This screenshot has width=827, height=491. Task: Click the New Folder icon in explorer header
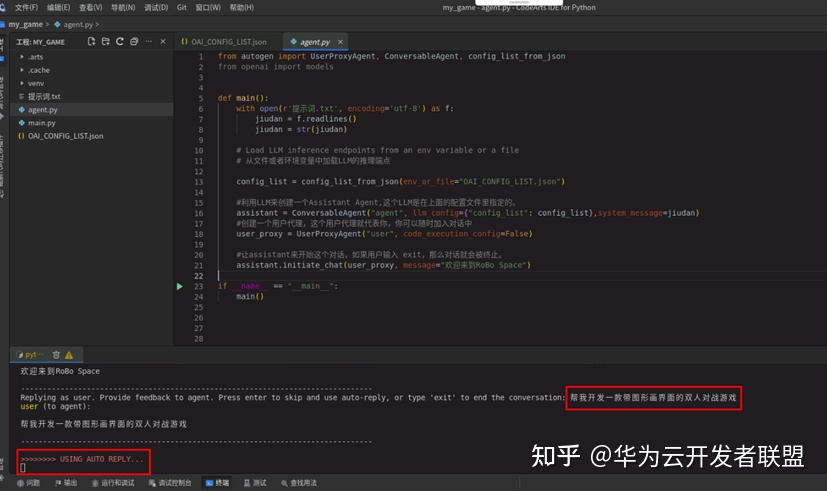(x=106, y=42)
